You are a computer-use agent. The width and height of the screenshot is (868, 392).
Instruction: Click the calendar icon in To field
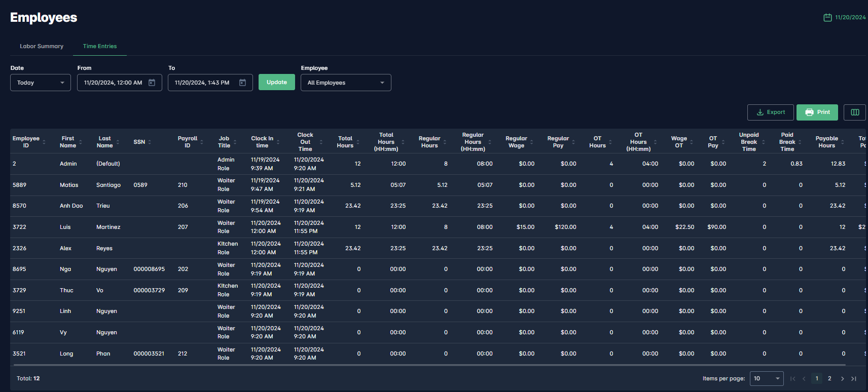[x=242, y=83]
